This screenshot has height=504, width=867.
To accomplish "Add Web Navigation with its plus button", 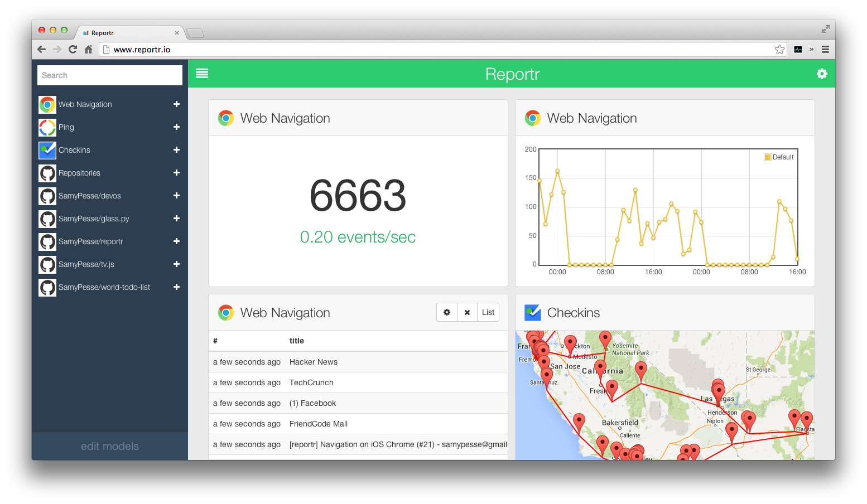I will point(176,104).
